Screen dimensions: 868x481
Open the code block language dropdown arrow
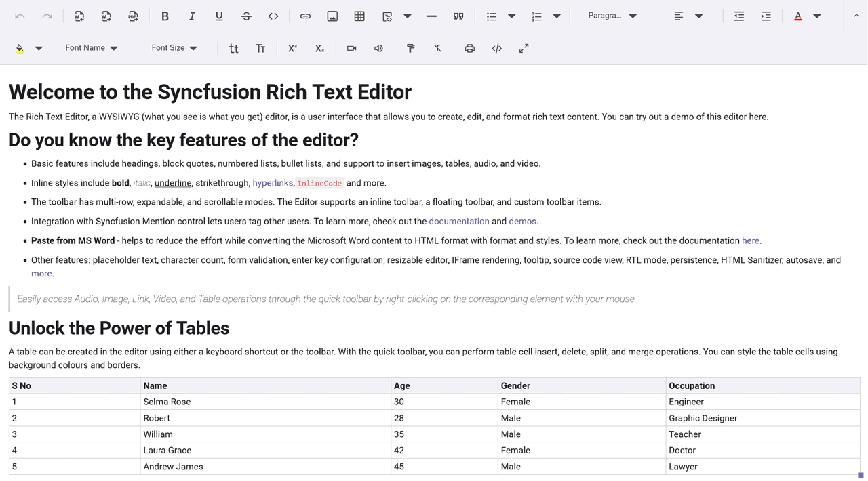408,16
